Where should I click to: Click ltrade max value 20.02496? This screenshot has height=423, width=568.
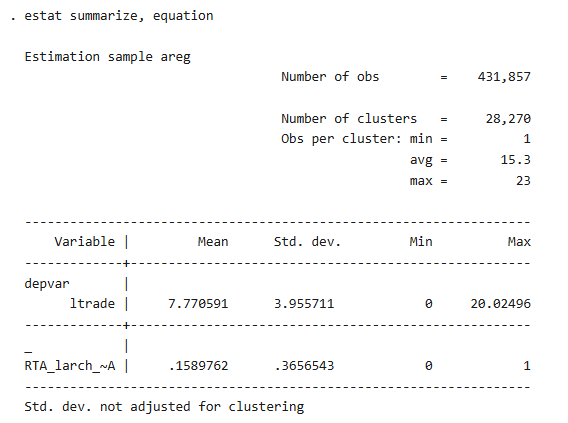(501, 303)
